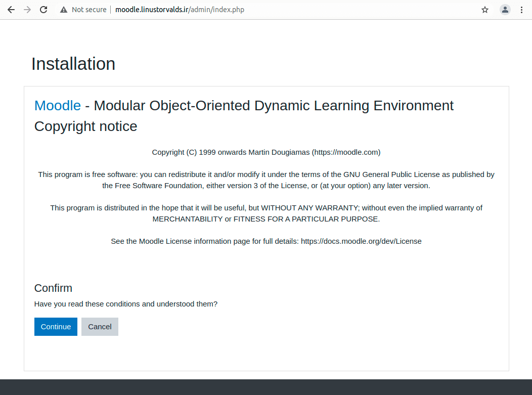Screen dimensions: 532x395
Task: Click the GNU General Public License paragraph
Action: (267, 180)
